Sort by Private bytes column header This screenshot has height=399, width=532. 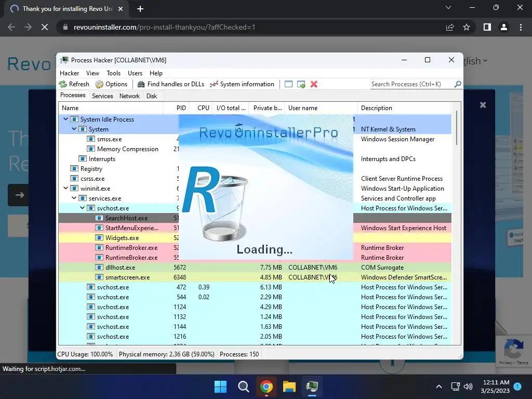pos(267,108)
